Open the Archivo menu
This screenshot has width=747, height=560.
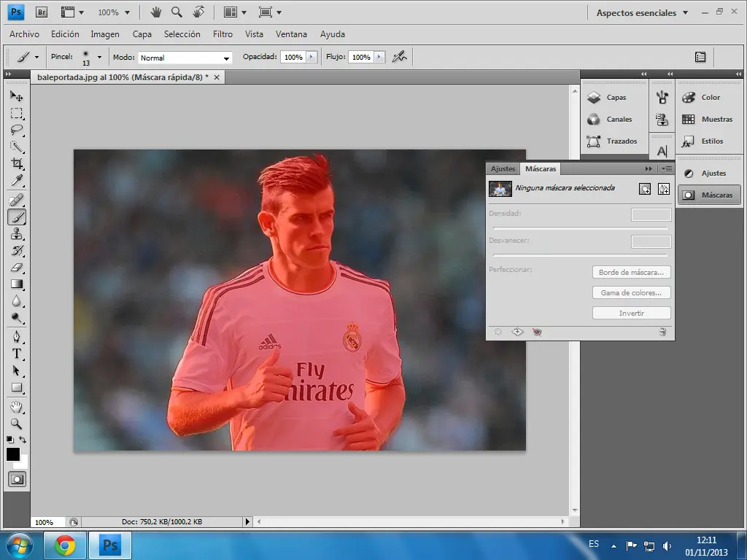pyautogui.click(x=24, y=34)
